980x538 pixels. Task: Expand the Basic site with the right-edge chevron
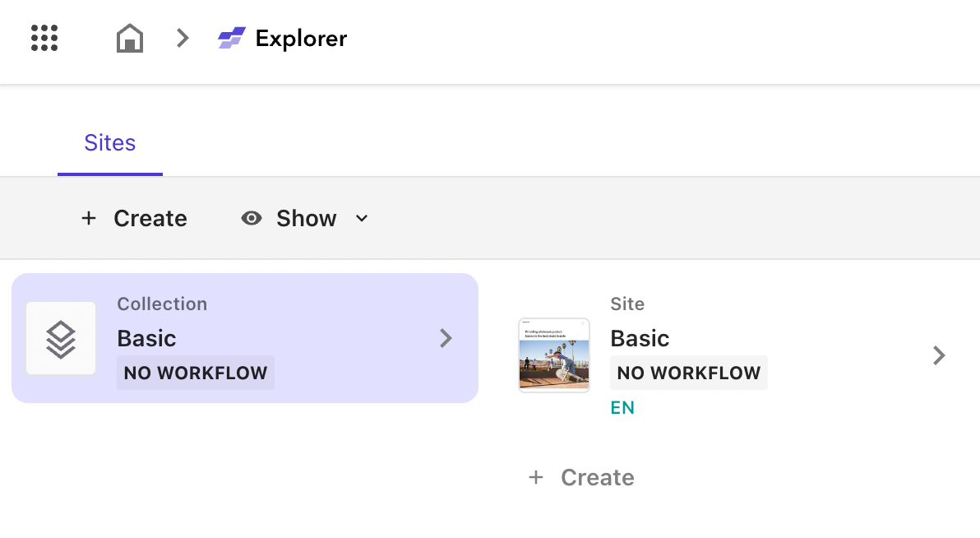pos(939,355)
